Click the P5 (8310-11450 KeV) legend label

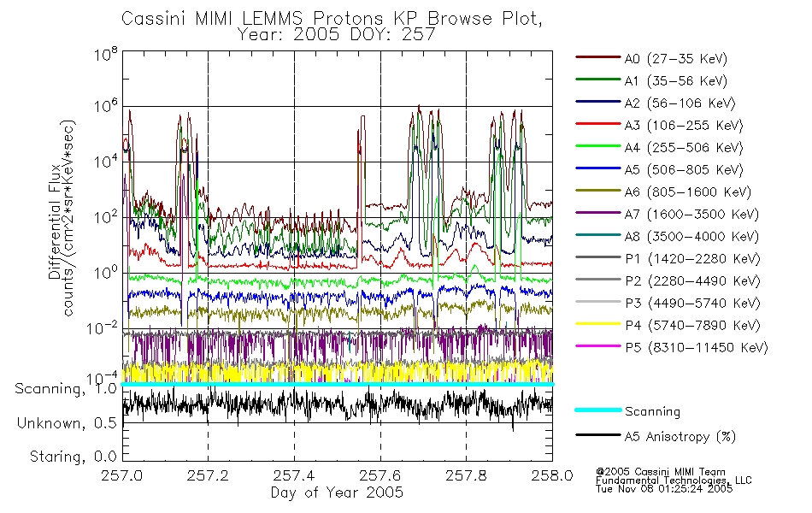(x=697, y=348)
